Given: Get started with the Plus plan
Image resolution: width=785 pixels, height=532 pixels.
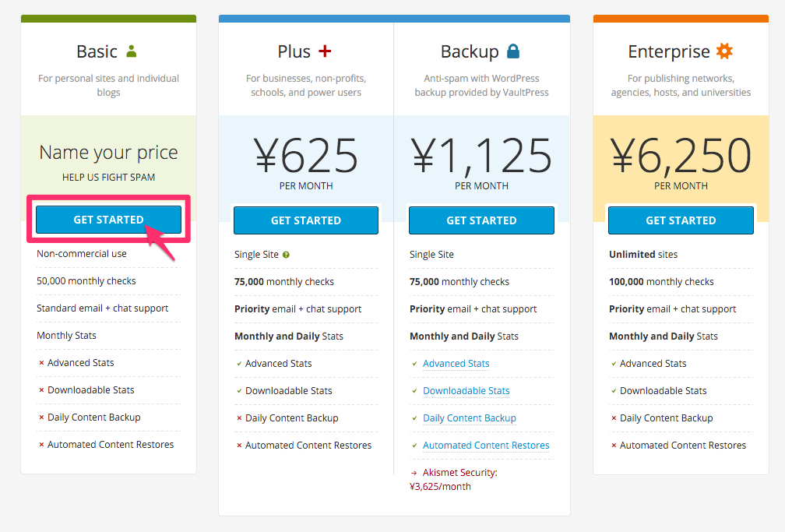Looking at the screenshot, I should pos(306,220).
